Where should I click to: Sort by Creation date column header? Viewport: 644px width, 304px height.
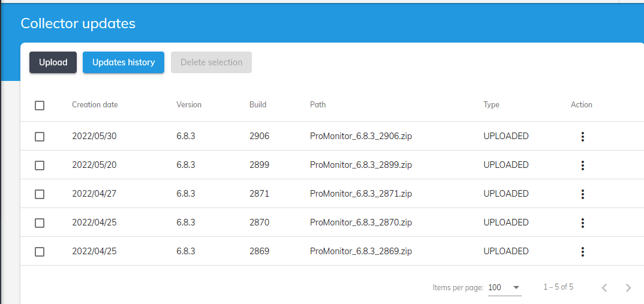(95, 105)
